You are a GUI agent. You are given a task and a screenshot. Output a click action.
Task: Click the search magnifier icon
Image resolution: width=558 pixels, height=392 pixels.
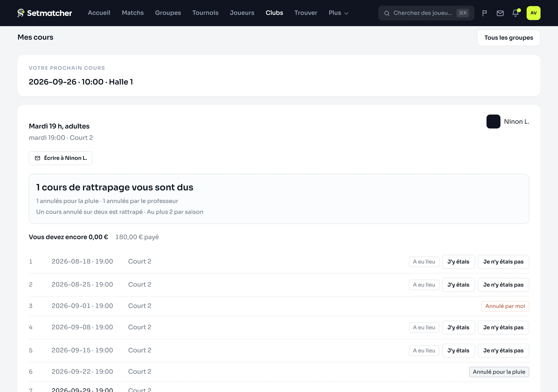387,13
